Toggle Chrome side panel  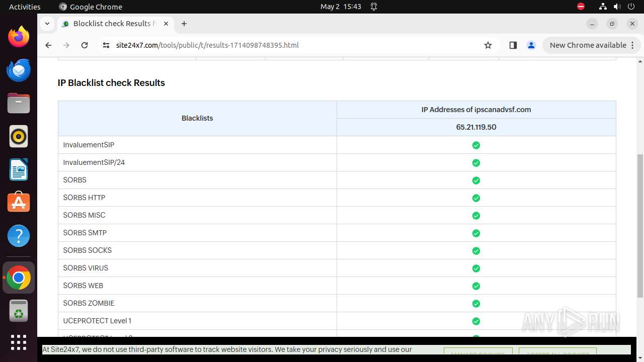(x=513, y=45)
